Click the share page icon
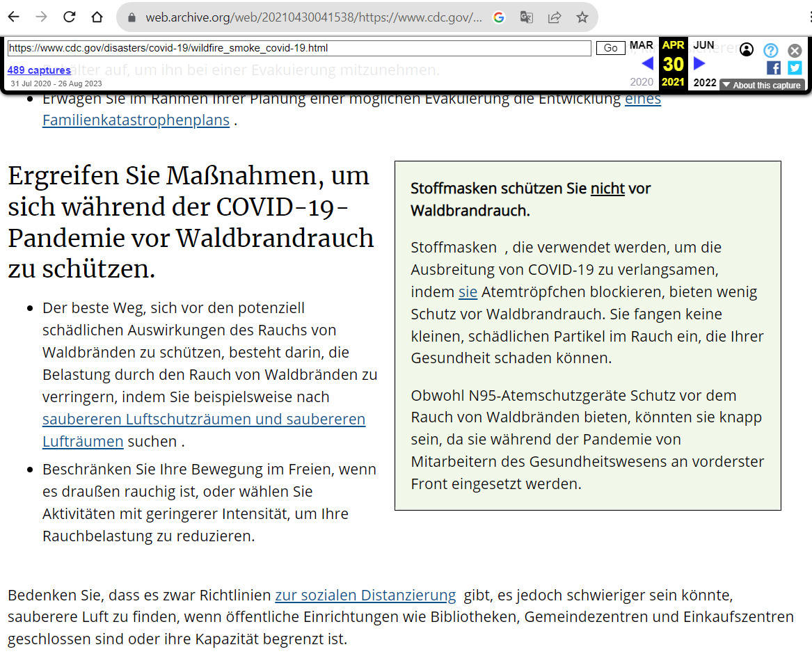 [555, 17]
